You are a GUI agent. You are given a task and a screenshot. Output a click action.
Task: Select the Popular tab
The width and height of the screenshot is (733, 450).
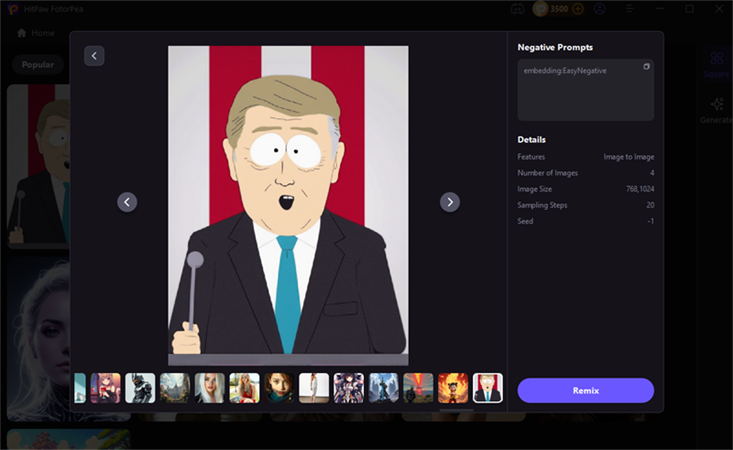[x=38, y=64]
